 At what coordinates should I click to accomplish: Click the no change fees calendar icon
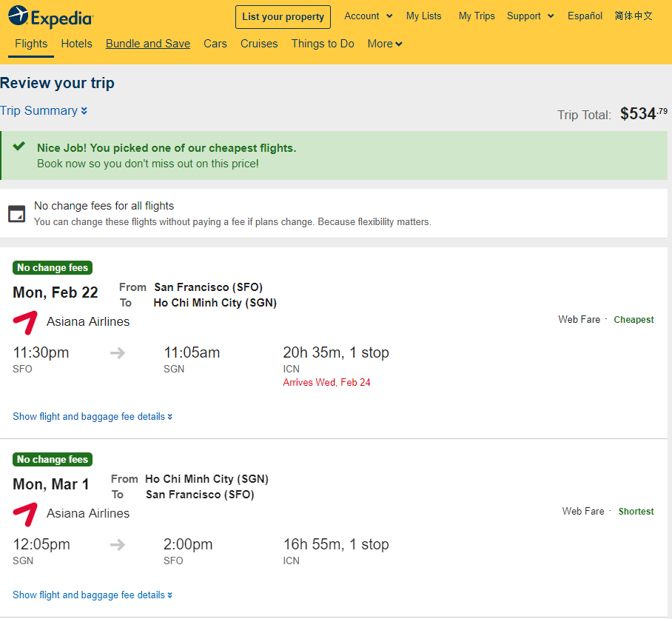(17, 213)
